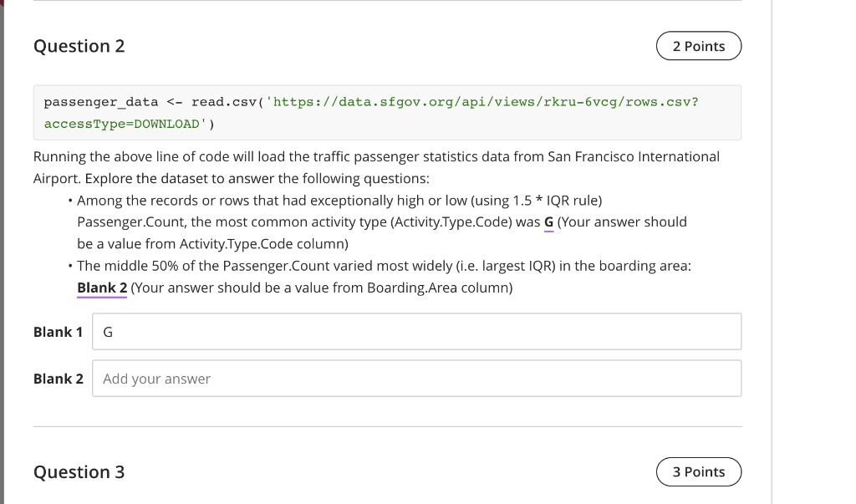Click accessType=DOWNLOAD text in the code block

coord(122,124)
